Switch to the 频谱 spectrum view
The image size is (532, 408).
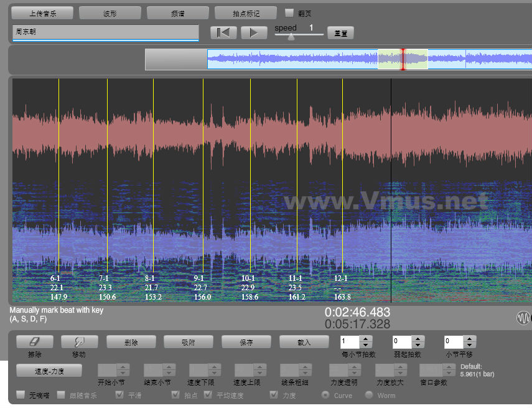coord(178,14)
